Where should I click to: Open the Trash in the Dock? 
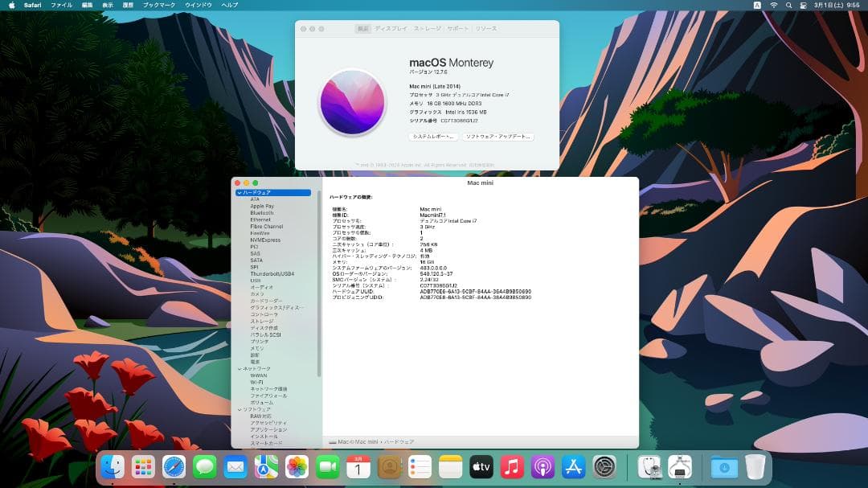(754, 466)
